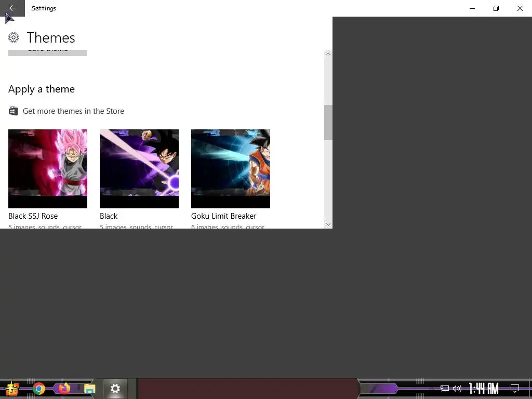532x399 pixels.
Task: Apply the Black theme thumbnail
Action: [x=139, y=169]
